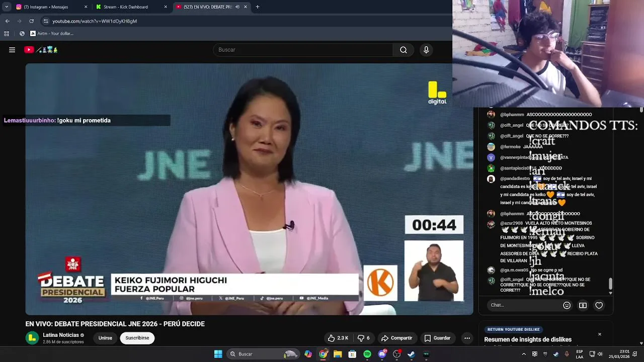Close the Return YouTube Dislike insights panel
This screenshot has height=362, width=644.
[x=599, y=334]
